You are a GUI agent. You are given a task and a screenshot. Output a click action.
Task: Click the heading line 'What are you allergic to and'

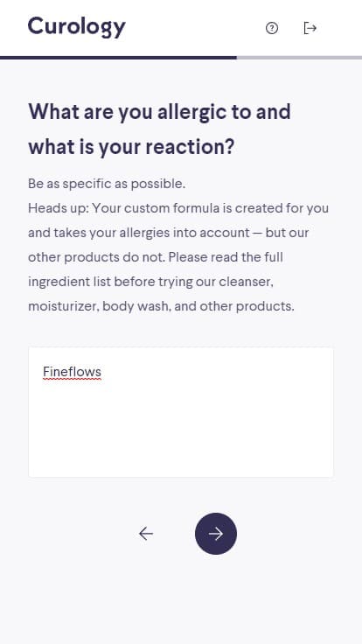159,112
